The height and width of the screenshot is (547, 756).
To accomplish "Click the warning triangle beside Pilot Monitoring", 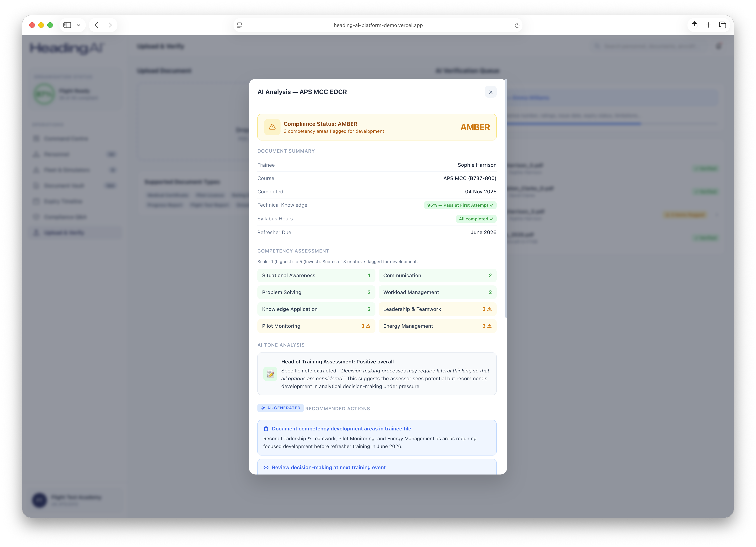I will [x=368, y=326].
